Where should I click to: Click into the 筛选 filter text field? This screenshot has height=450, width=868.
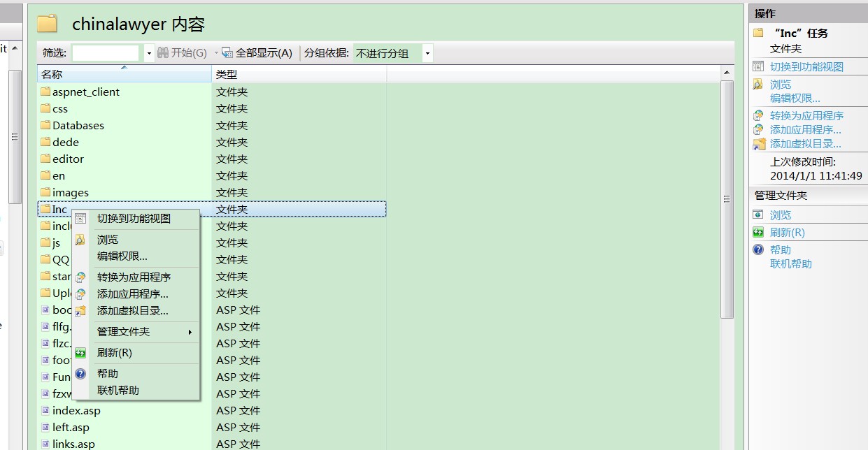pos(106,53)
